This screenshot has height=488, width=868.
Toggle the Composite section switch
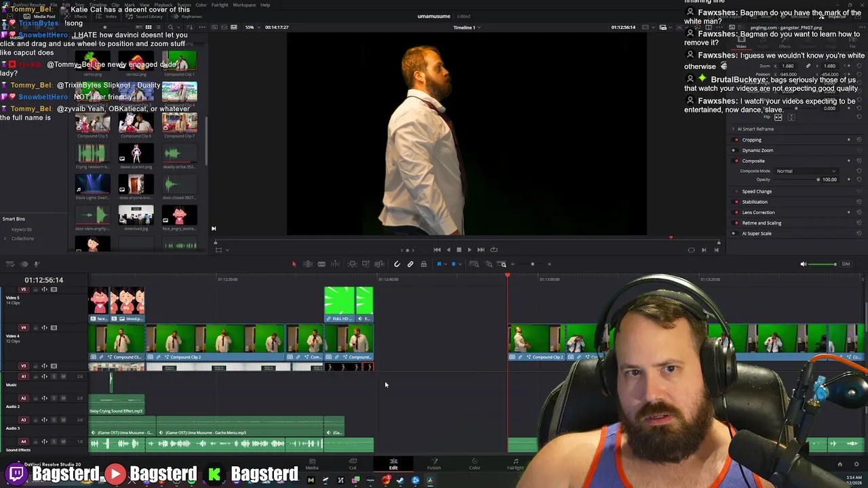click(736, 161)
